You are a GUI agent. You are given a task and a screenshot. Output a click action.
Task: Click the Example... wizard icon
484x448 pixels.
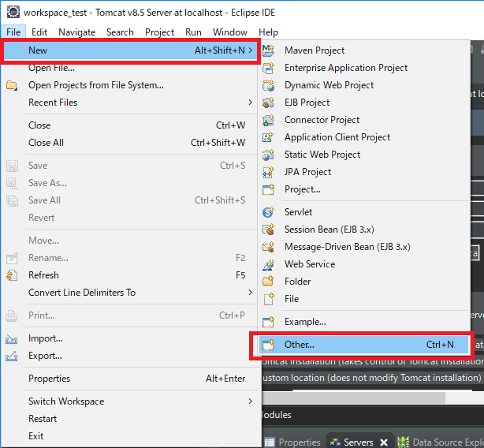[x=268, y=322]
